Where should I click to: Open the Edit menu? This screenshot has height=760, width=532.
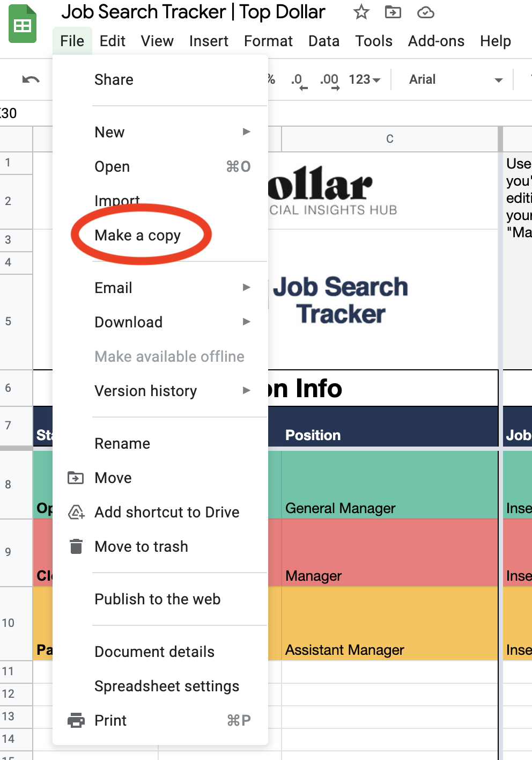(112, 41)
